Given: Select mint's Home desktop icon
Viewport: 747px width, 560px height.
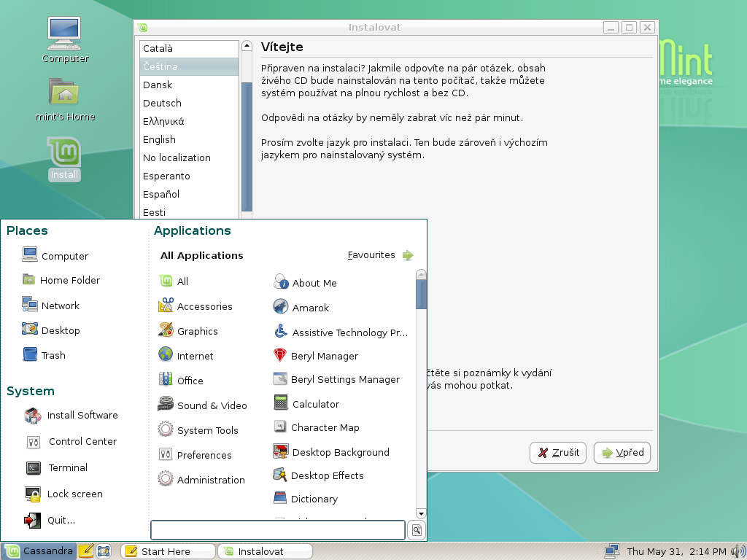Looking at the screenshot, I should [x=65, y=99].
